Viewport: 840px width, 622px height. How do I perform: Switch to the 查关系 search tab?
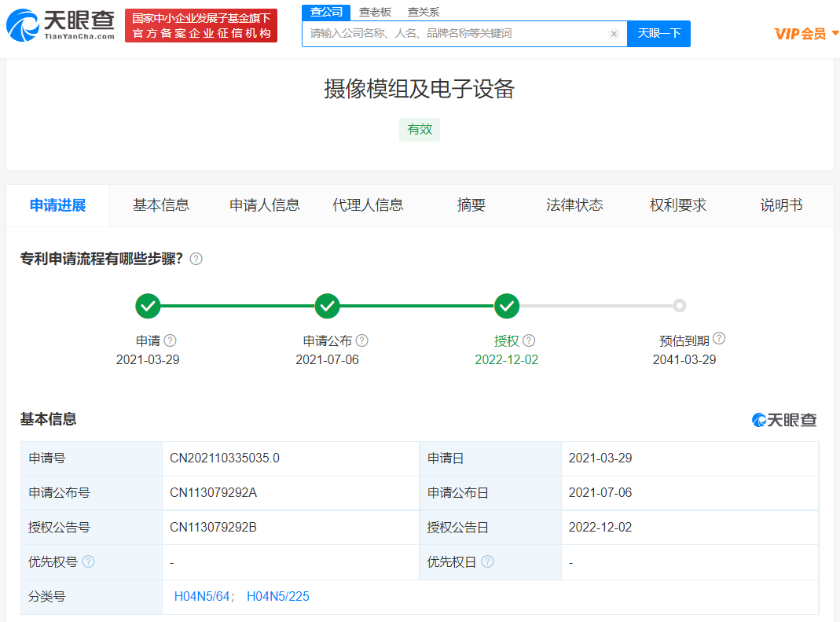click(424, 12)
